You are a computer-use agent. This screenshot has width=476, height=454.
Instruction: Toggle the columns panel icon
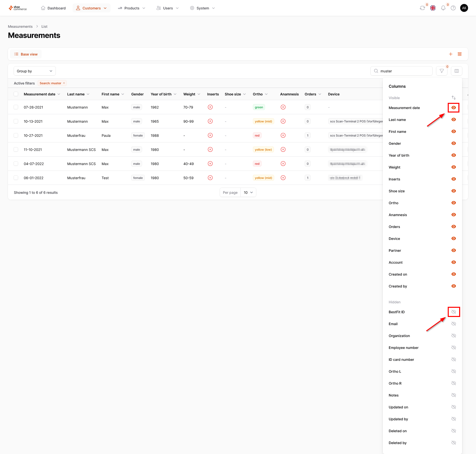457,71
